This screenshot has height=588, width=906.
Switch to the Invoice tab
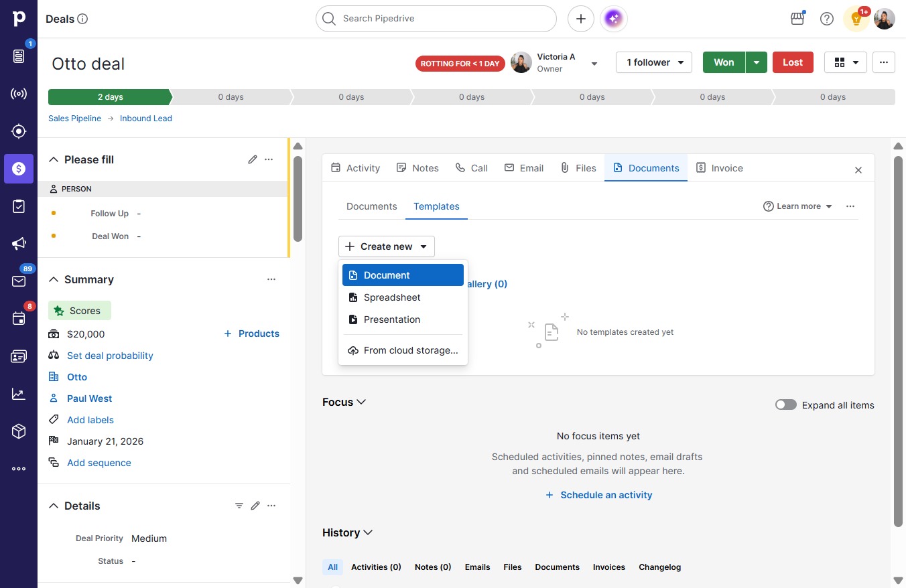tap(720, 168)
